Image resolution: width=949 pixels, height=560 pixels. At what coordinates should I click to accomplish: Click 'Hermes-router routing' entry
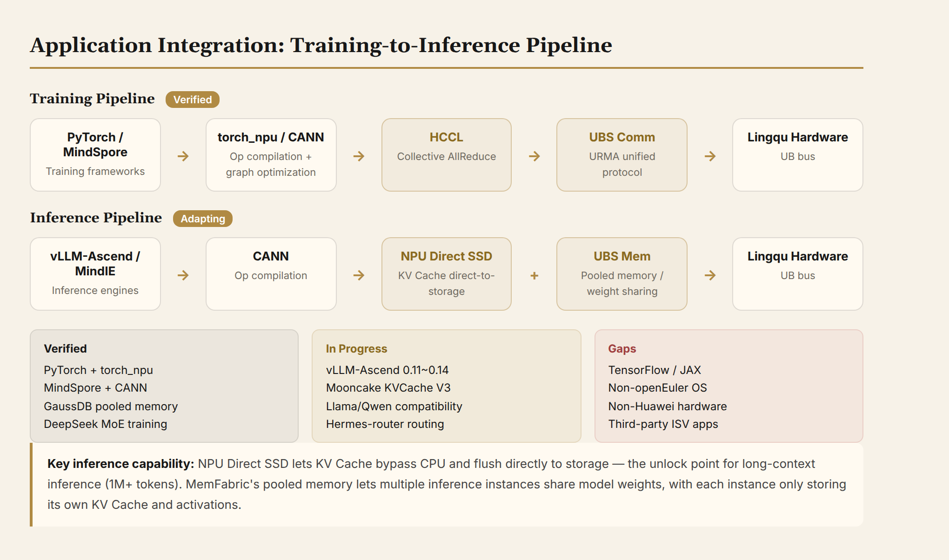click(x=385, y=424)
